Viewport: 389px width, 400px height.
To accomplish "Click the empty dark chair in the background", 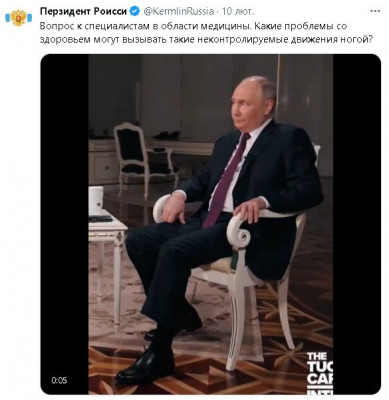I will (143, 158).
